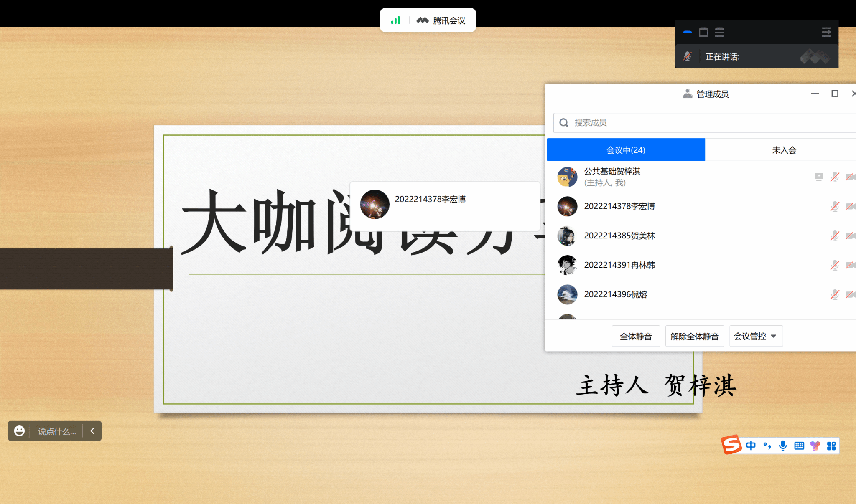This screenshot has height=504, width=856.
Task: Switch speaker window to list view
Action: pos(719,32)
